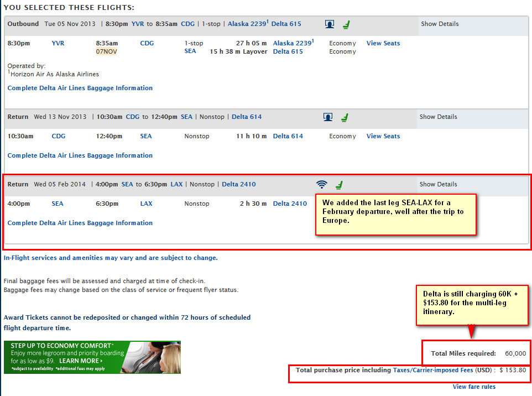Click the entertainment screen icon for the CDG to SEA return
Image resolution: width=532 pixels, height=396 pixels.
pyautogui.click(x=328, y=117)
